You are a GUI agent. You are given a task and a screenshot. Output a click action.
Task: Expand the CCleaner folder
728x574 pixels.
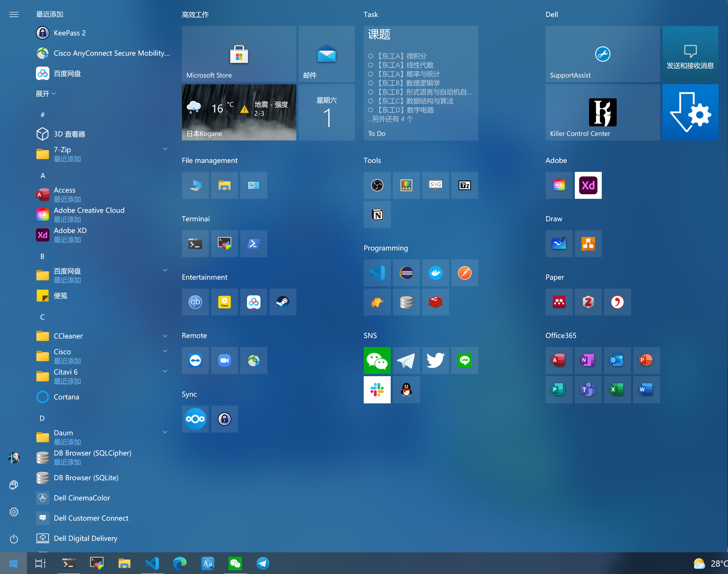tap(165, 336)
